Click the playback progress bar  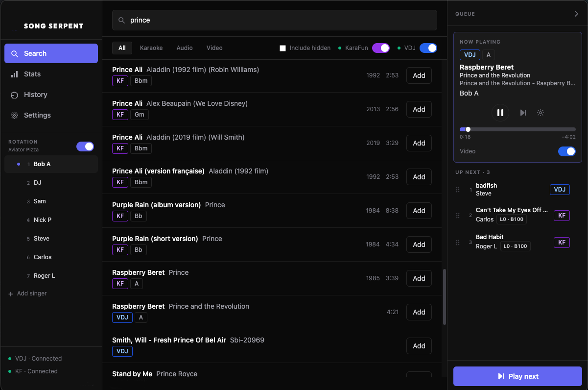tap(517, 129)
